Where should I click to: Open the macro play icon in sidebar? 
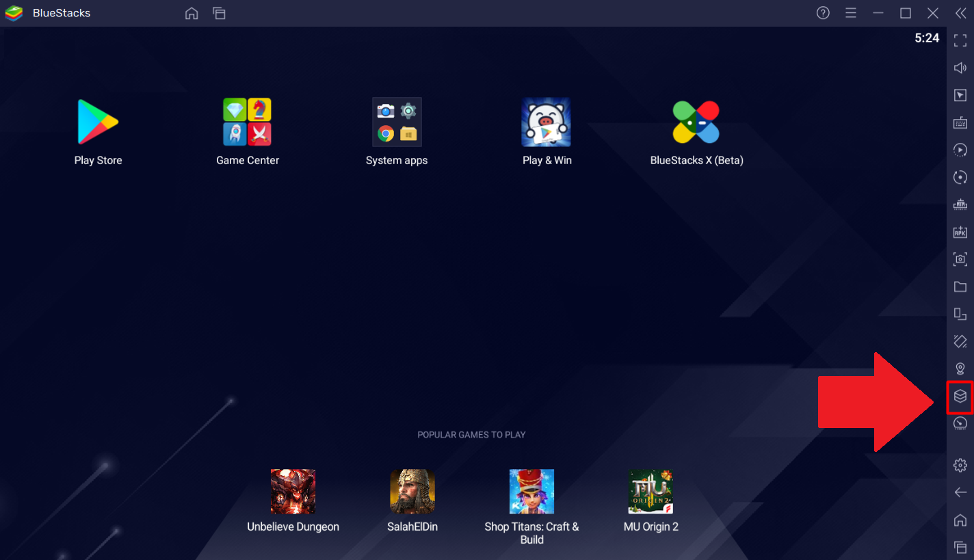pos(960,150)
